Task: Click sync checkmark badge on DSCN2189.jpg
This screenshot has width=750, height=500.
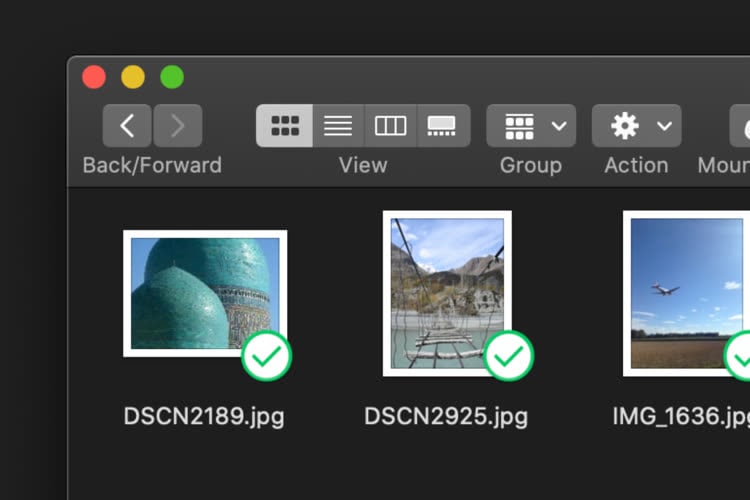Action: click(x=266, y=356)
